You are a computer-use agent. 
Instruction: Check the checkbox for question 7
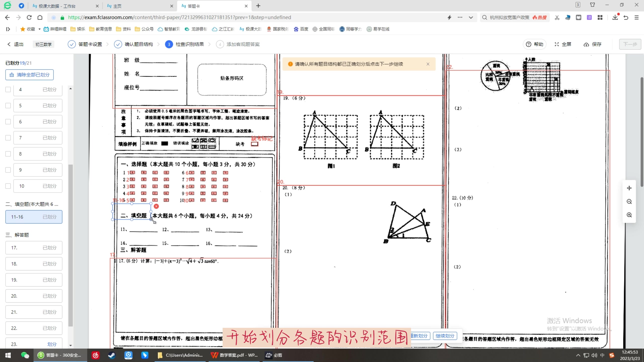click(x=8, y=138)
